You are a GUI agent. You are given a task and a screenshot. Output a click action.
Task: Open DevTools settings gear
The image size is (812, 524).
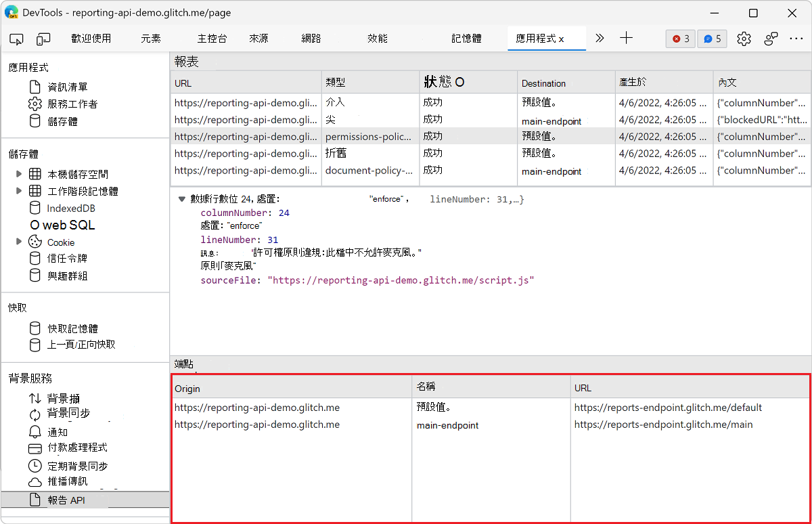tap(744, 39)
